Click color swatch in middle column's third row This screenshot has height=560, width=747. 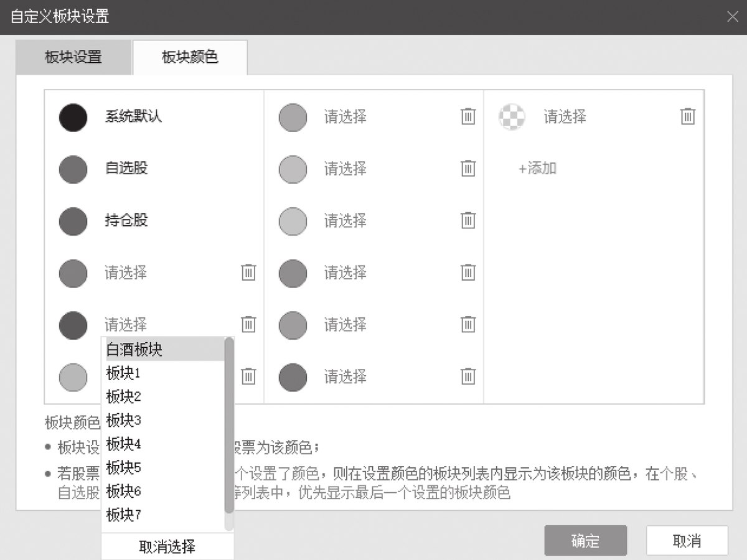click(293, 221)
